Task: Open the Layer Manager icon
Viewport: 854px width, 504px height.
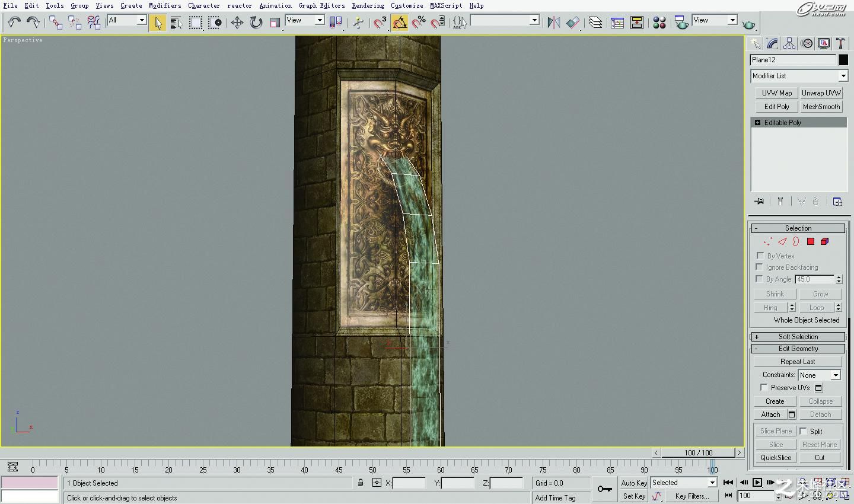Action: pos(595,23)
